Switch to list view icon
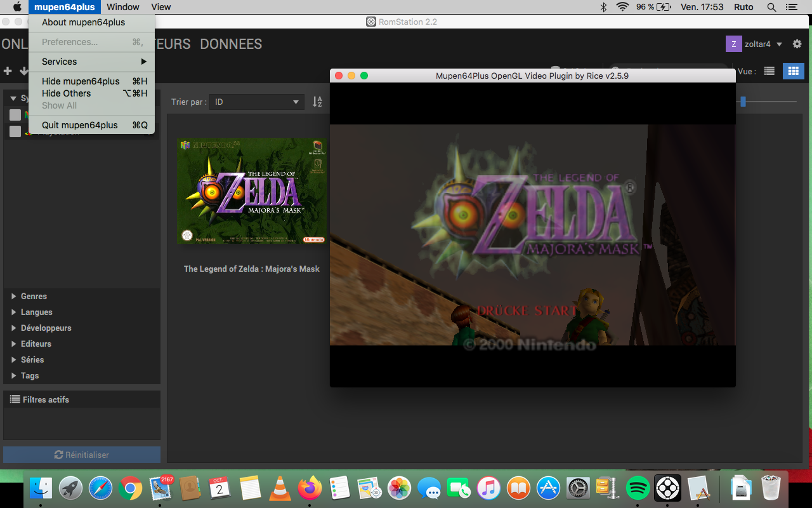This screenshot has width=812, height=508. 769,71
